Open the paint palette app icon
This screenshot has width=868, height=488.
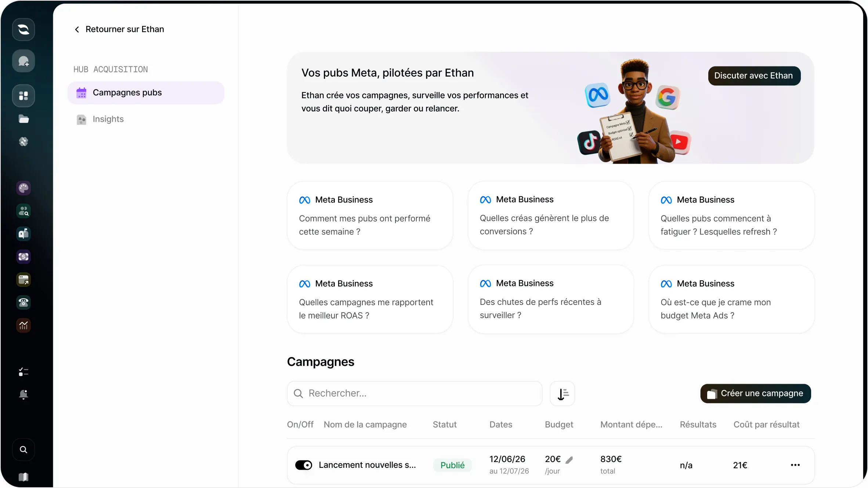tap(23, 188)
